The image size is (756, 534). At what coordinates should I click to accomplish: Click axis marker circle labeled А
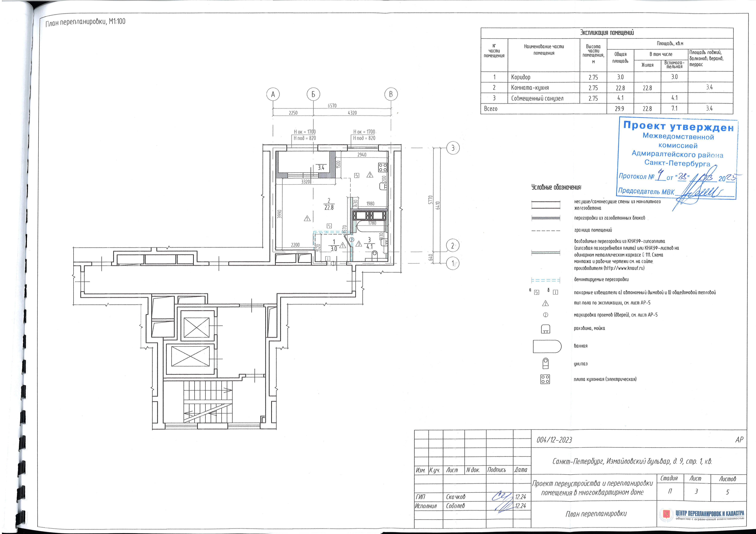273,94
